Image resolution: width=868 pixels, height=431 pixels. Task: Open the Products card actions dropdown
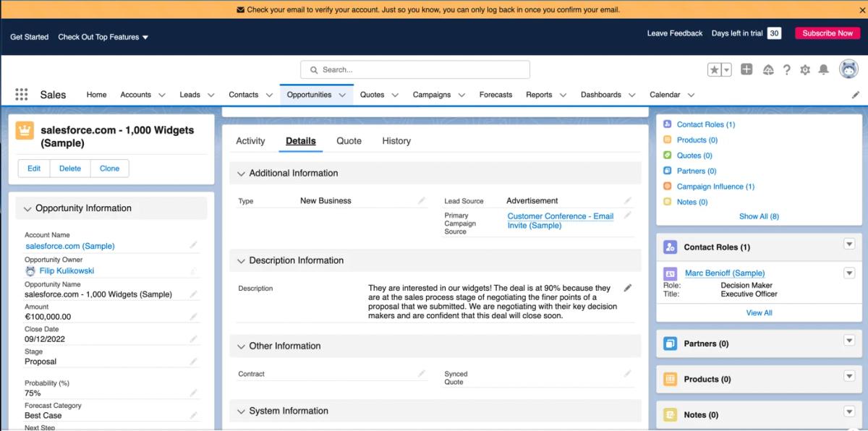click(849, 376)
